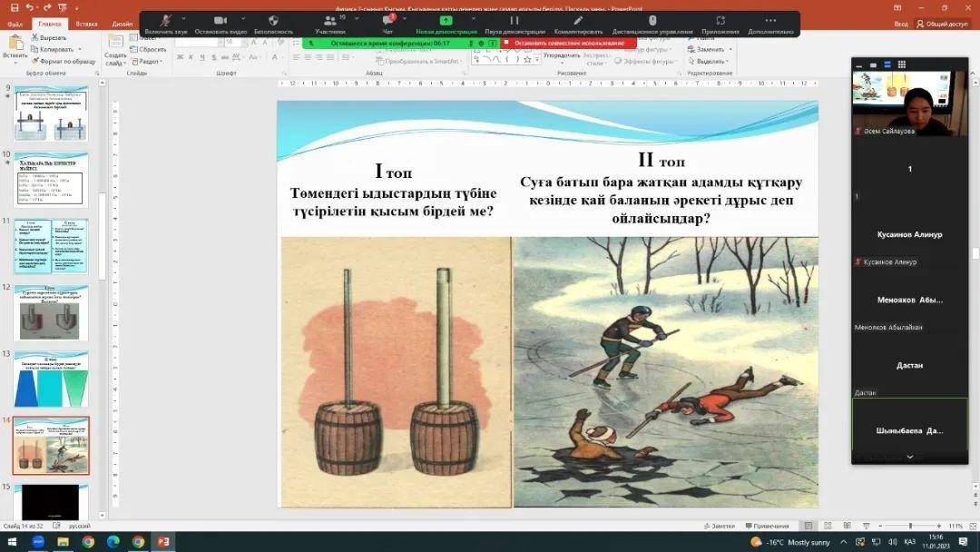This screenshot has width=980, height=552.
Task: Unmute microphone in Zoom toolbar
Action: pos(166,24)
